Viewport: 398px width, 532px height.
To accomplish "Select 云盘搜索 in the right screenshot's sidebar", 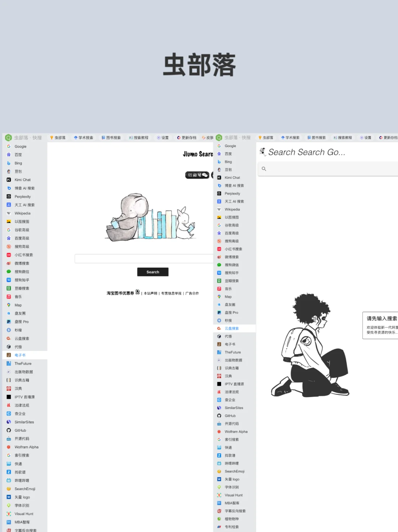I will pyautogui.click(x=234, y=328).
